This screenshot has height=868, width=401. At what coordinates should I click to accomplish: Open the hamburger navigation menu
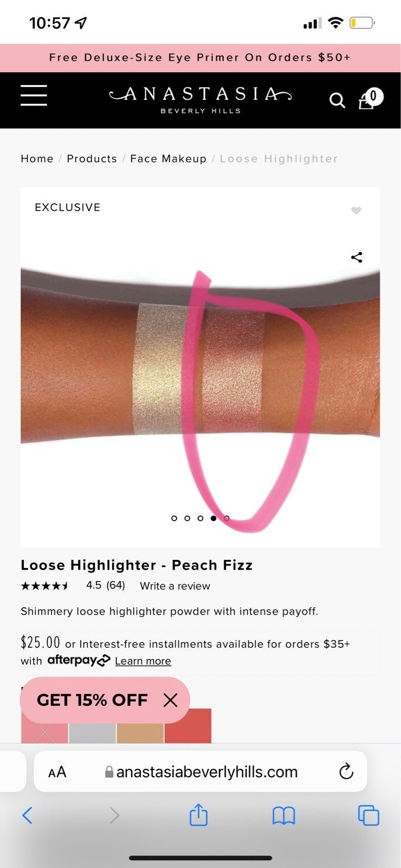(34, 95)
